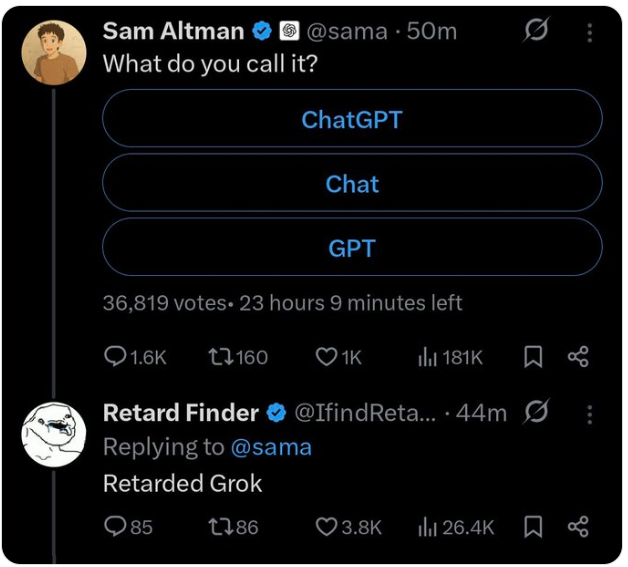Bookmark the reply tweet
This screenshot has height=567, width=628.
coord(534,526)
